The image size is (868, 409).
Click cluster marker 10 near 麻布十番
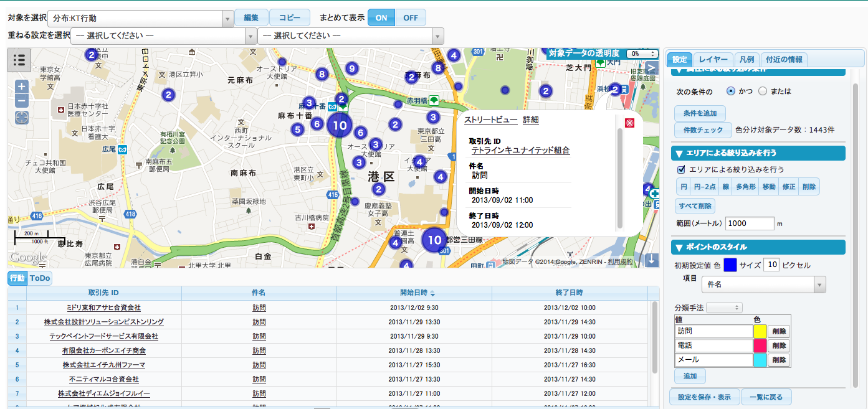click(x=340, y=125)
